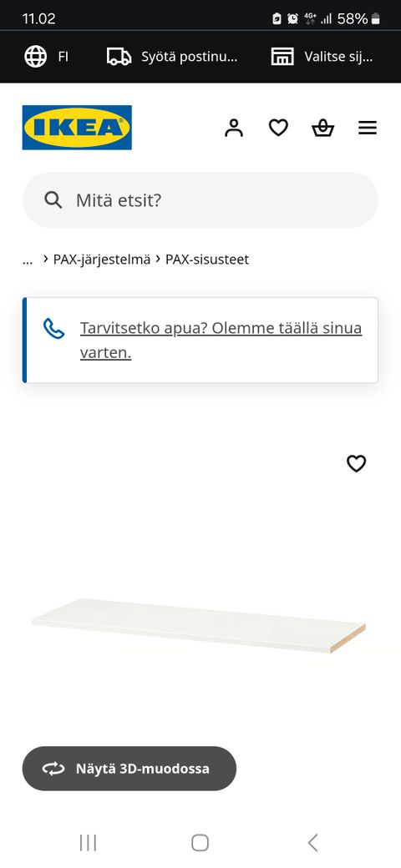401x868 pixels.
Task: Open the PAX-sisusteet breadcrumb link
Action: [x=207, y=260]
